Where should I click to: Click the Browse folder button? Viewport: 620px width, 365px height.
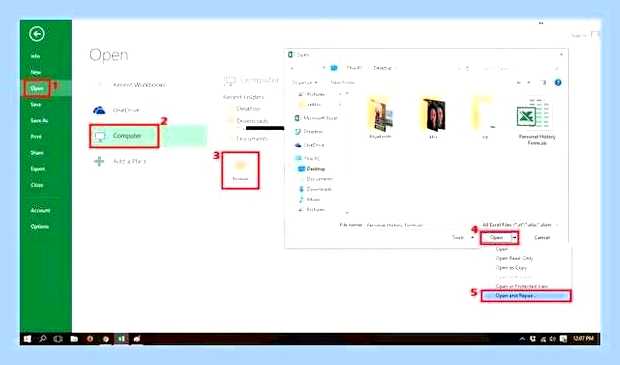(x=240, y=170)
